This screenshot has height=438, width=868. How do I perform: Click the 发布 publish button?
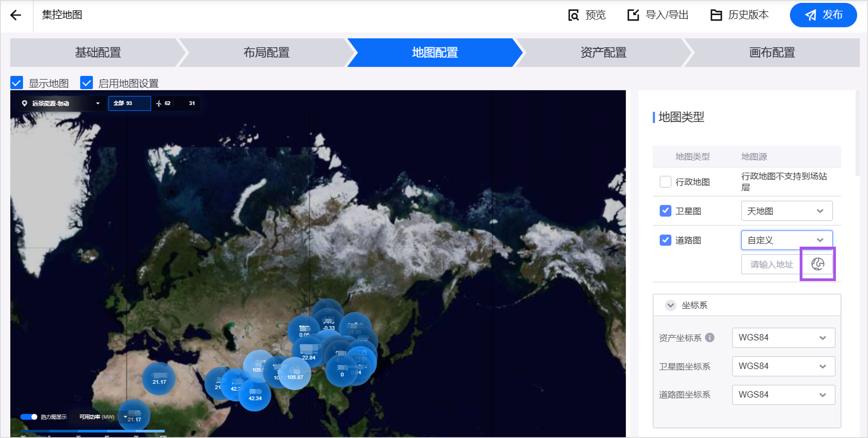pos(823,15)
